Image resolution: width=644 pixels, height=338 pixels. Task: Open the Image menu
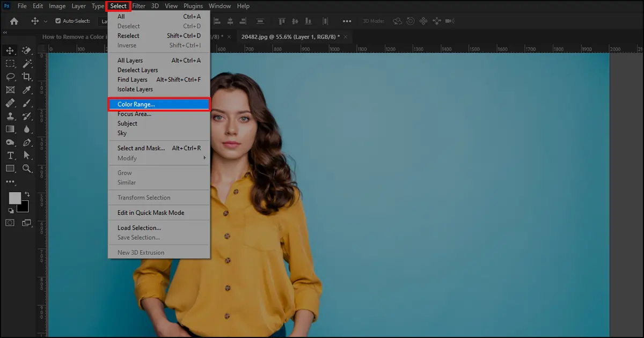click(57, 6)
